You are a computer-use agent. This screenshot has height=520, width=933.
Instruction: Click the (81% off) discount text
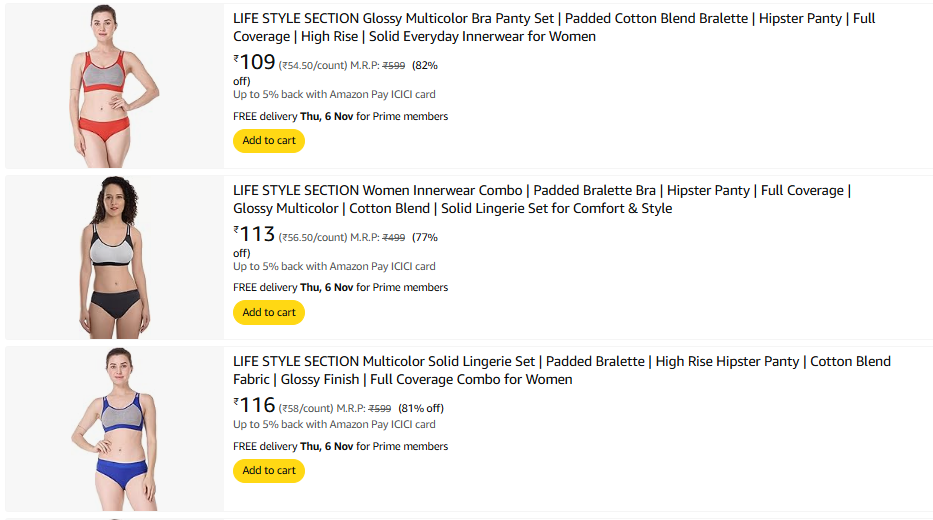pos(421,408)
